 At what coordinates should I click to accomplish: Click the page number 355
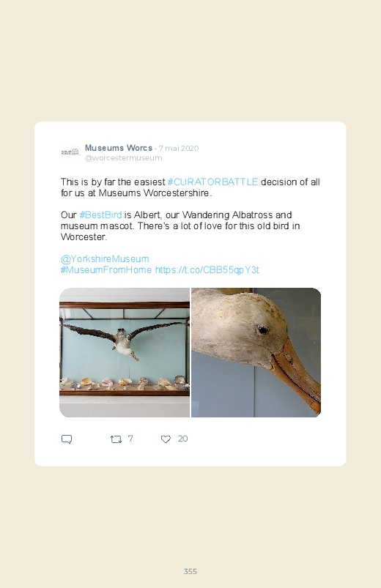tap(190, 571)
